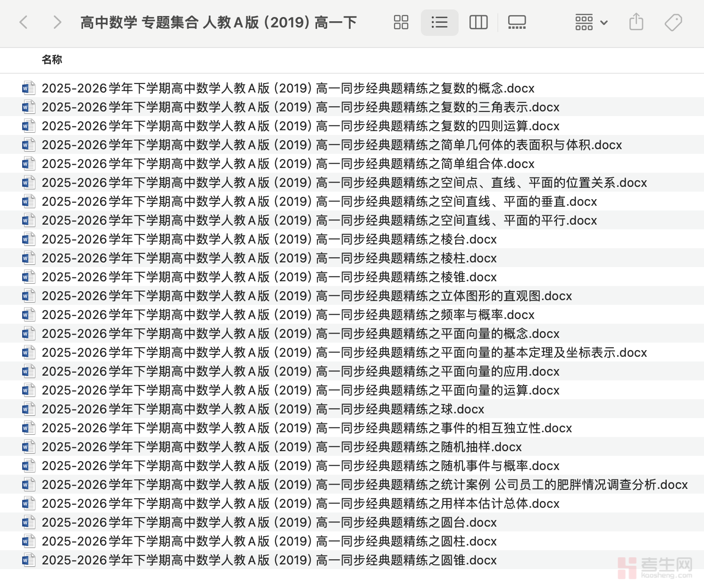The height and width of the screenshot is (588, 704).
Task: Click the folder title in the toolbar
Action: point(218,22)
